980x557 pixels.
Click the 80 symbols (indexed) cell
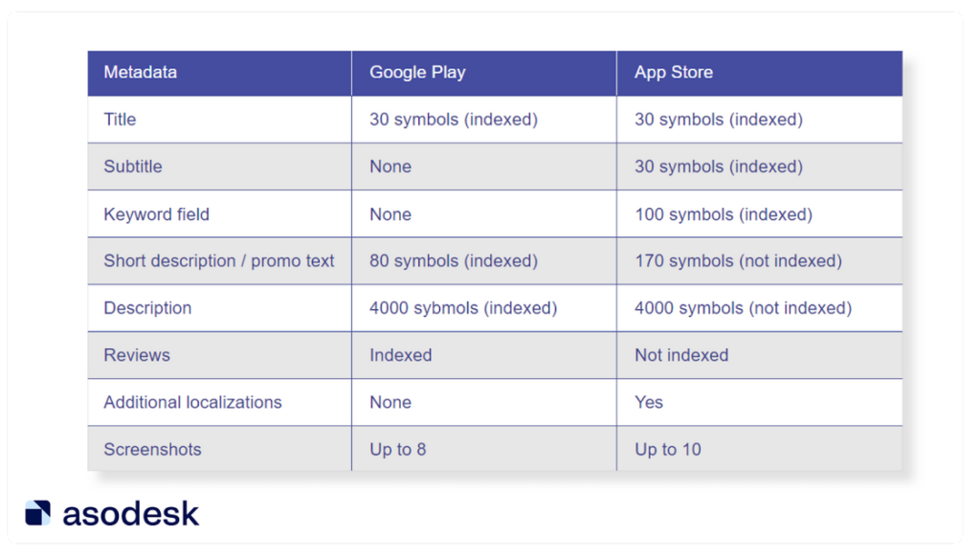coord(453,260)
